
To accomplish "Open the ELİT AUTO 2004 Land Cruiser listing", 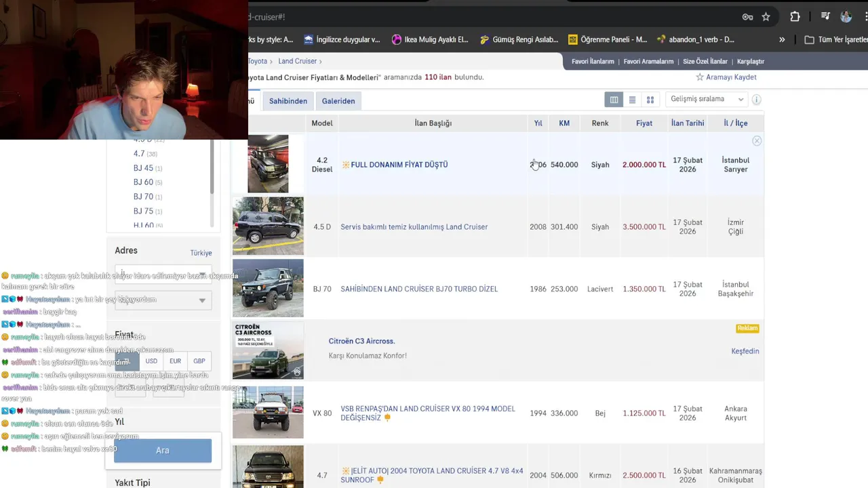I will tap(432, 475).
